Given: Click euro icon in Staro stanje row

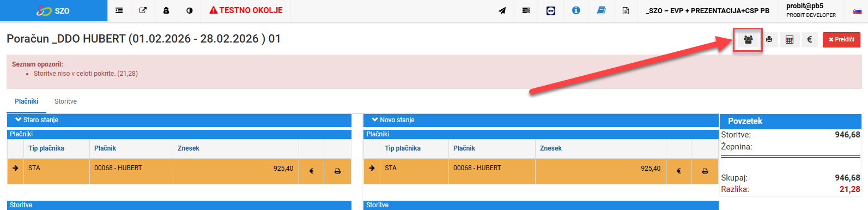Looking at the screenshot, I should click(312, 171).
